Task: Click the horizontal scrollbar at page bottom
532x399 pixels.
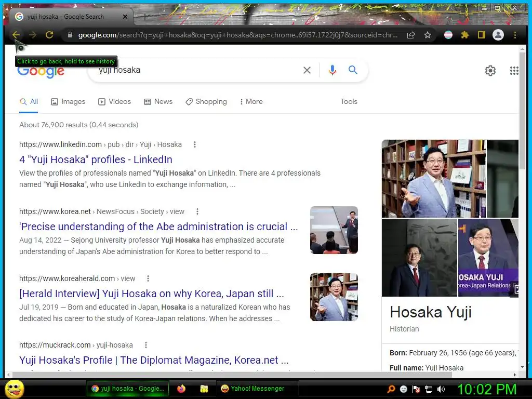Action: pos(232,375)
